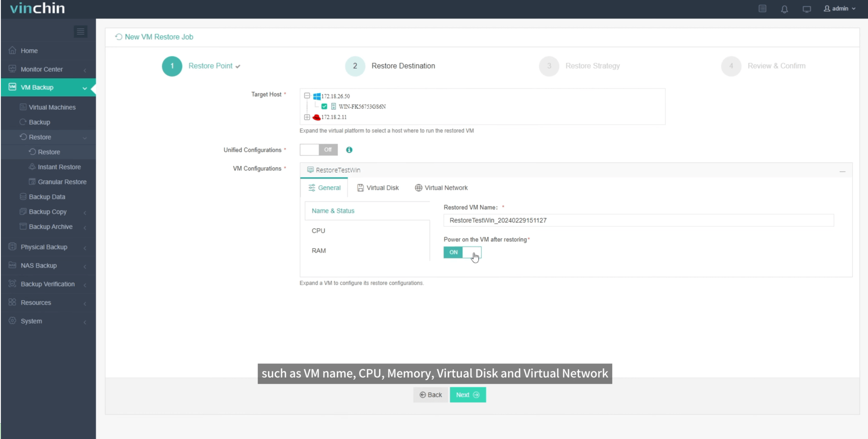
Task: Expand NAS Backup menu
Action: 48,265
